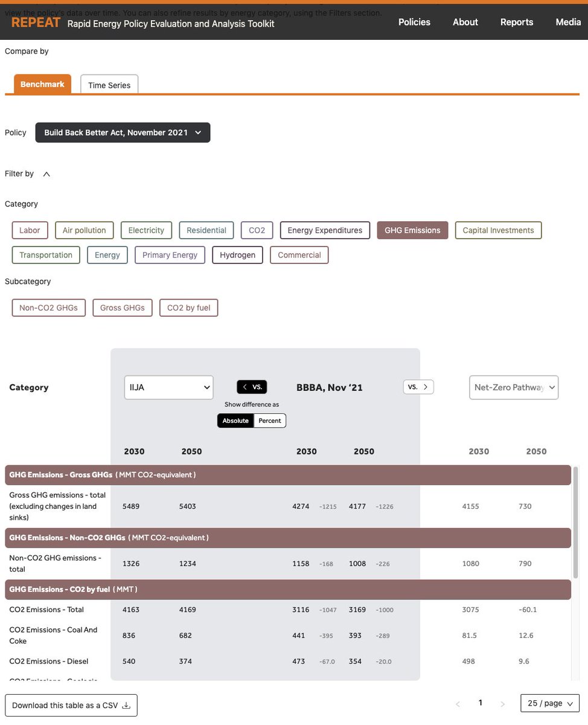Open the Media page
588x725 pixels.
pyautogui.click(x=568, y=22)
